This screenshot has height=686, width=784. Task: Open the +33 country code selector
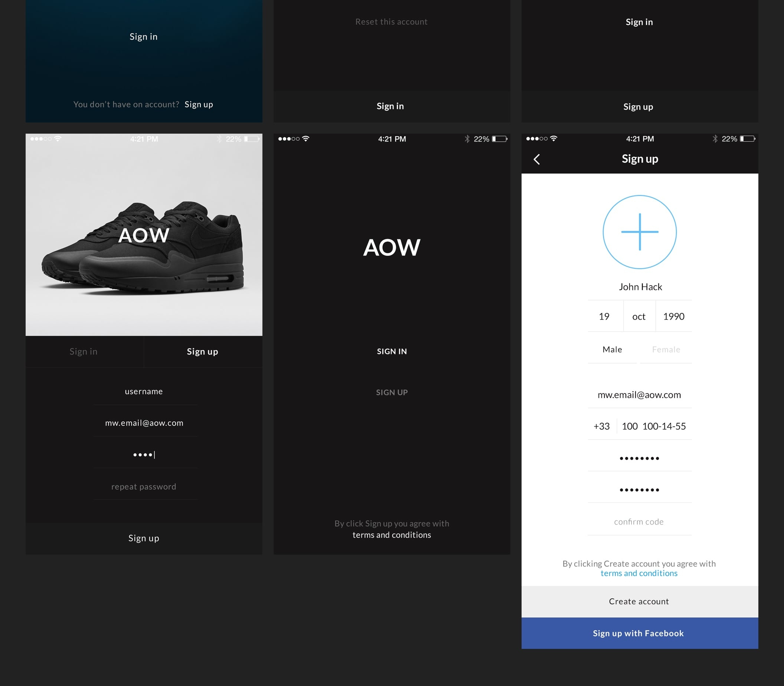tap(601, 426)
